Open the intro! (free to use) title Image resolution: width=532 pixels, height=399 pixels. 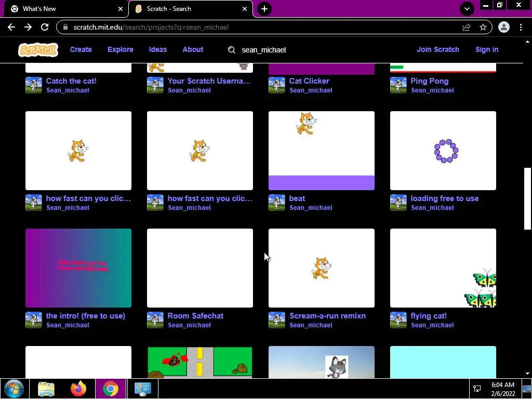86,316
